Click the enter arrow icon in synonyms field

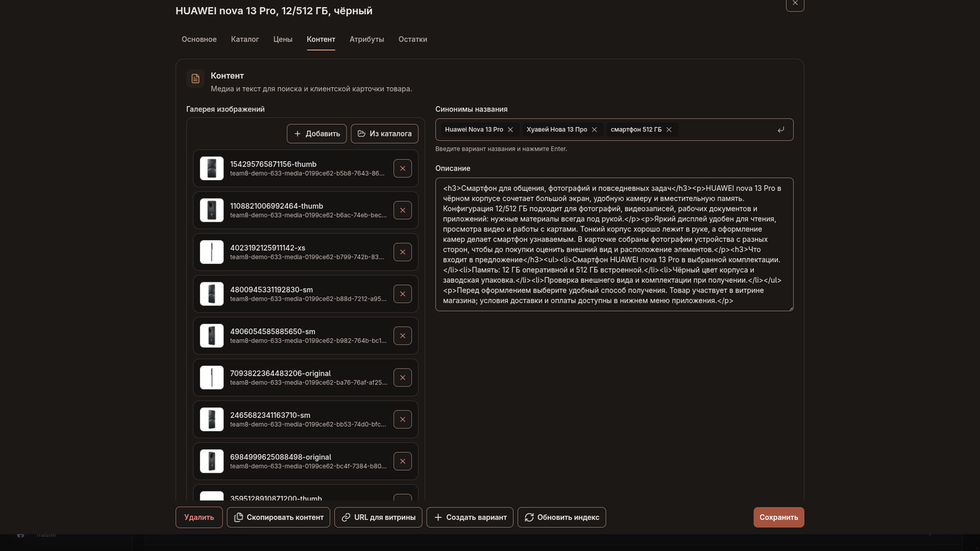[781, 130]
